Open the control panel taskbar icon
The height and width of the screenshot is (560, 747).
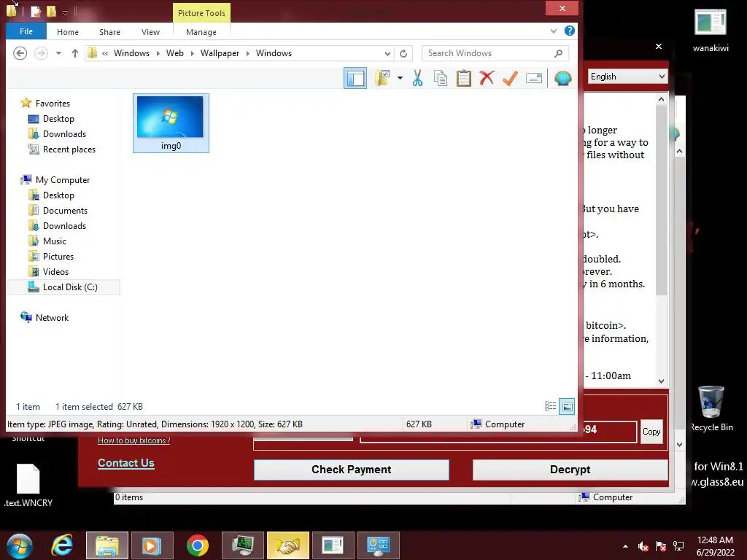click(379, 545)
